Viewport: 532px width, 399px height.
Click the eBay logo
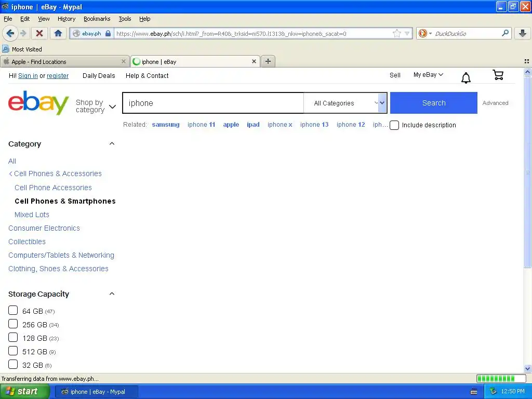tap(38, 103)
